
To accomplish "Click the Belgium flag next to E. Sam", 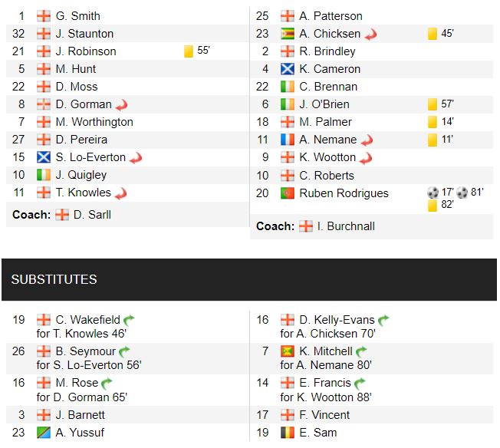I will point(288,433).
